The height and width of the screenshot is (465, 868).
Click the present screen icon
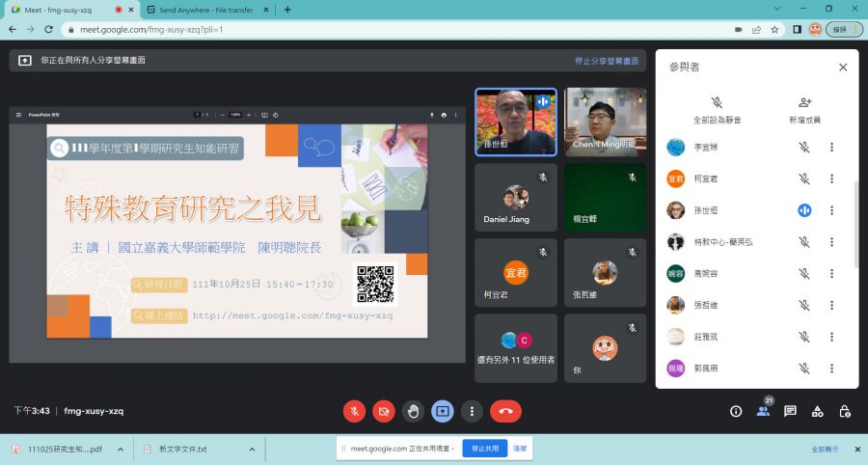pyautogui.click(x=443, y=411)
